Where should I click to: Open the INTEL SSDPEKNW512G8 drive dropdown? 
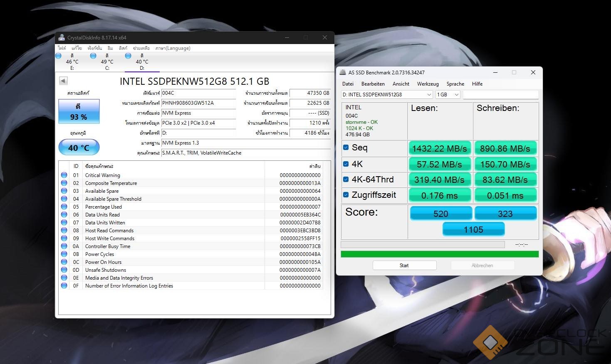387,95
